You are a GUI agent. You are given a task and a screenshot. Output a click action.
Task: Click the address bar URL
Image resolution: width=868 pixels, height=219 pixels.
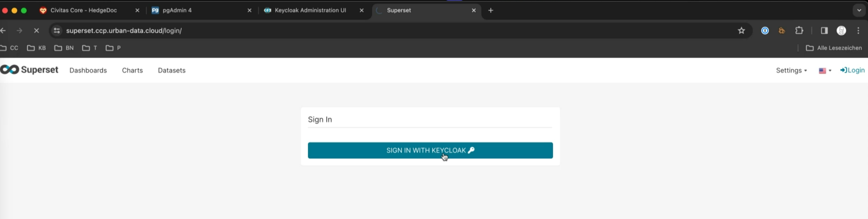pos(124,31)
